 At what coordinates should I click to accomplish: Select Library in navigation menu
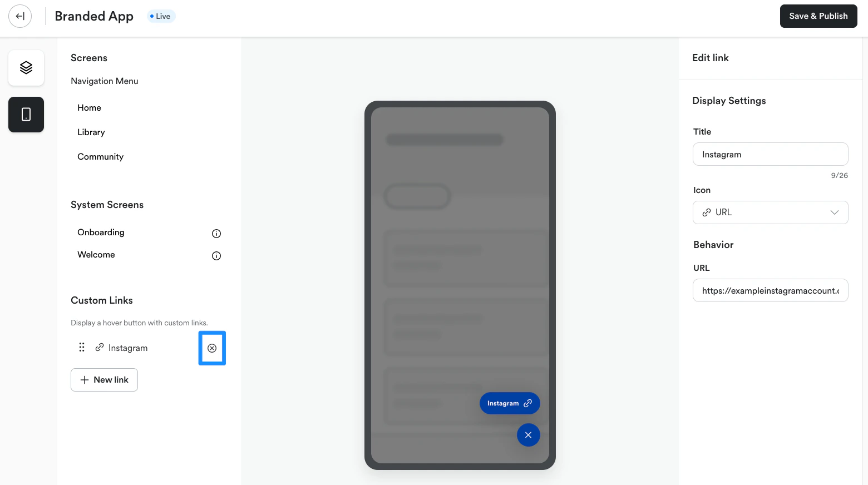[91, 132]
